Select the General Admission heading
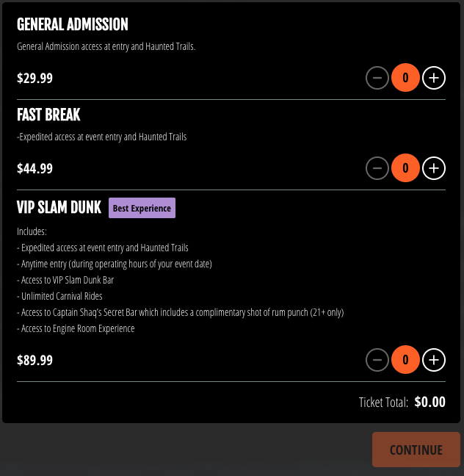This screenshot has width=464, height=476. pos(72,24)
